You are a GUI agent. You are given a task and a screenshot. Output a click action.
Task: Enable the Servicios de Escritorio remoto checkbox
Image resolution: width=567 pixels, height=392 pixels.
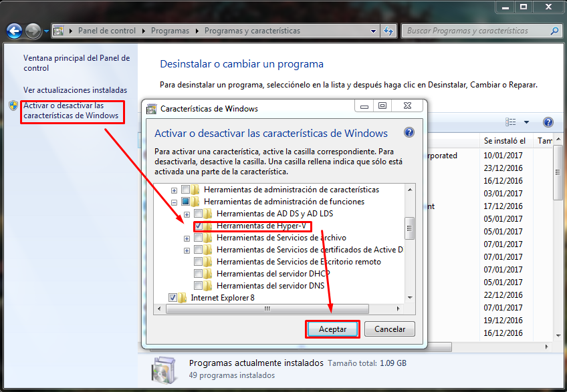tap(198, 262)
